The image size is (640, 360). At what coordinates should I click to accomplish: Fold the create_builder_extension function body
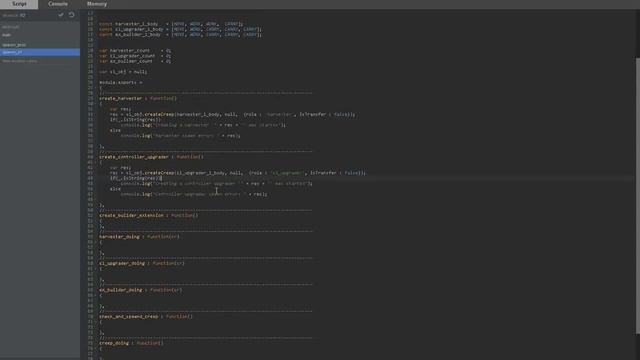click(96, 221)
